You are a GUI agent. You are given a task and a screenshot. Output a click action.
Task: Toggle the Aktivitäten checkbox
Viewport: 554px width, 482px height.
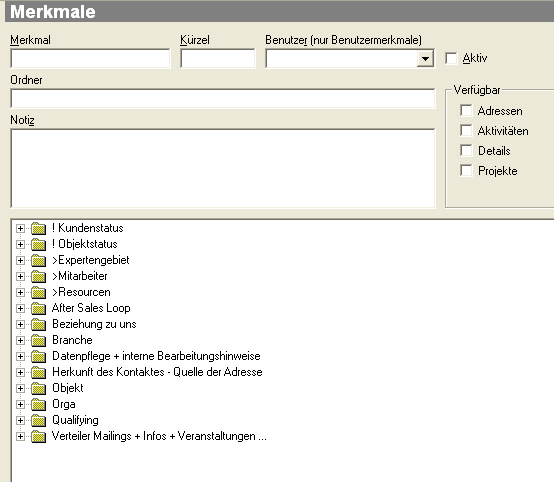pyautogui.click(x=466, y=131)
